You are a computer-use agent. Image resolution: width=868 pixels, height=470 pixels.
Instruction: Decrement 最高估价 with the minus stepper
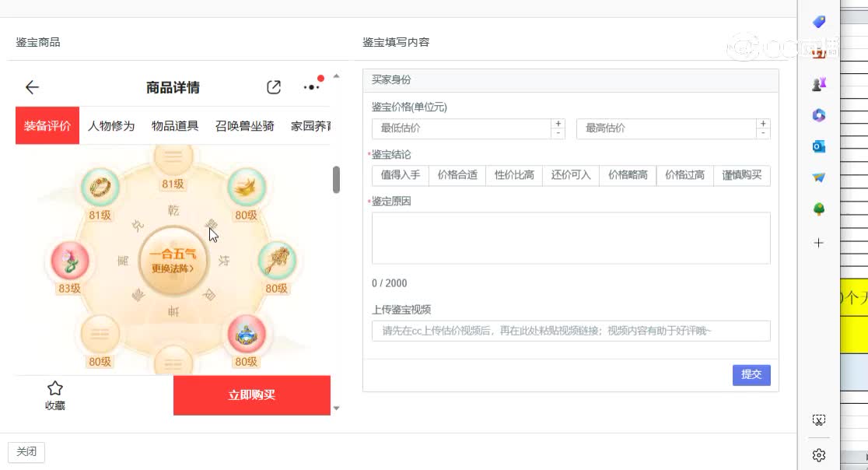(x=763, y=133)
